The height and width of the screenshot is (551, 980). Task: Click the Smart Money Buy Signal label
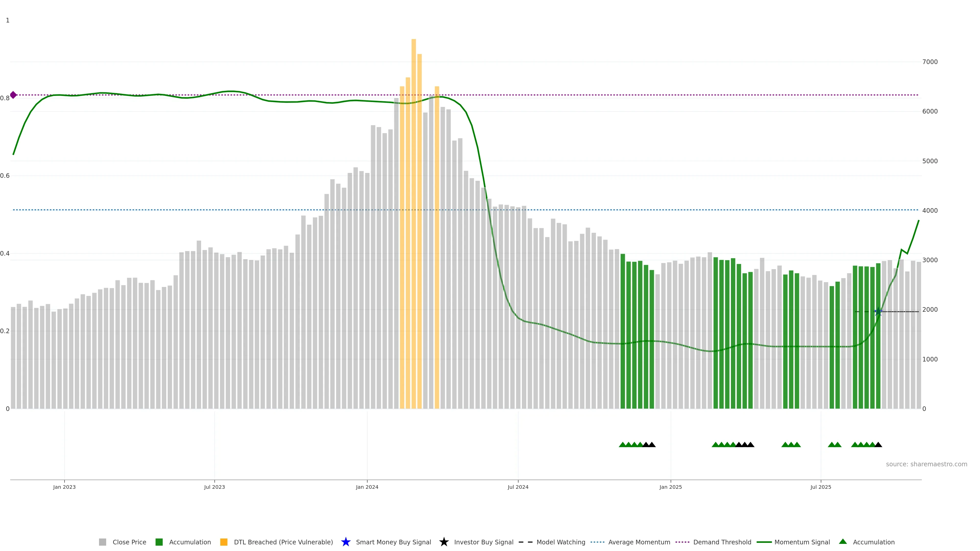click(x=393, y=542)
